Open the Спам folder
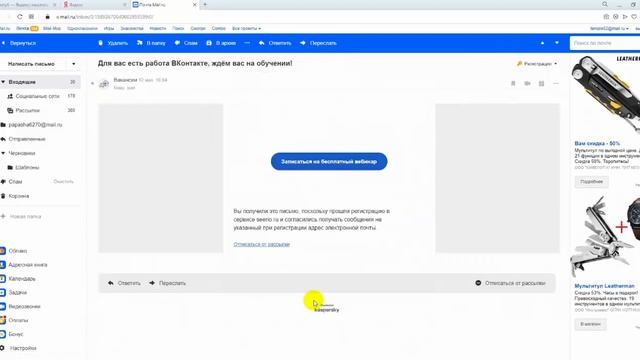 [16, 182]
